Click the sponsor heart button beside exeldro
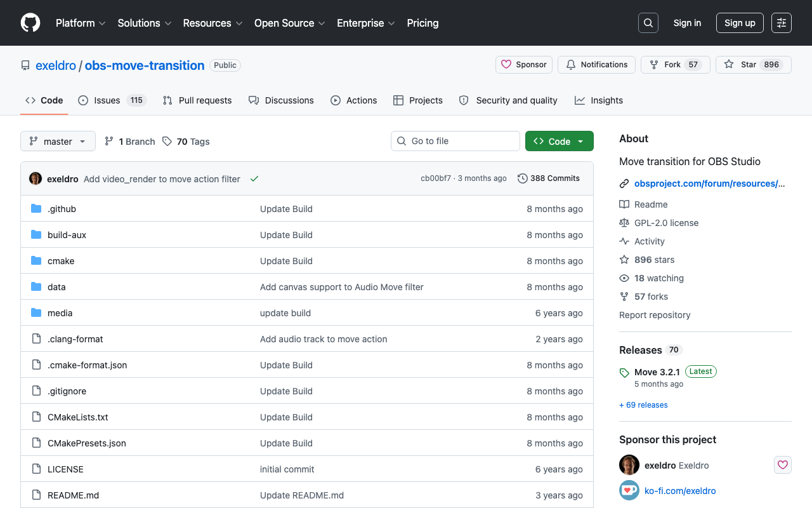 pos(783,465)
